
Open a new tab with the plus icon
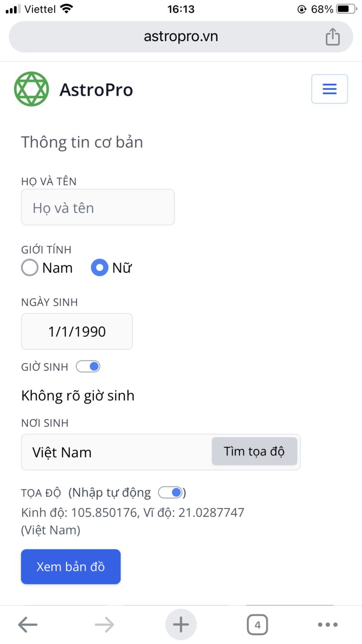coord(181,624)
